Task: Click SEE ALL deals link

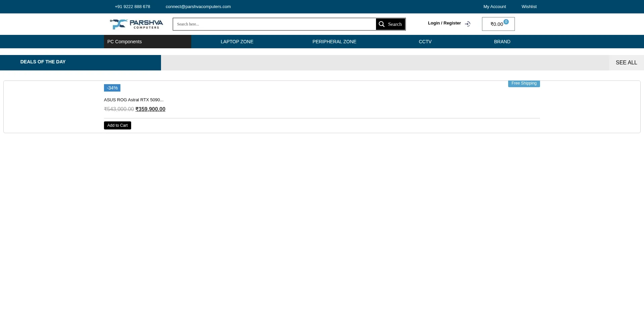Action: pos(626,63)
